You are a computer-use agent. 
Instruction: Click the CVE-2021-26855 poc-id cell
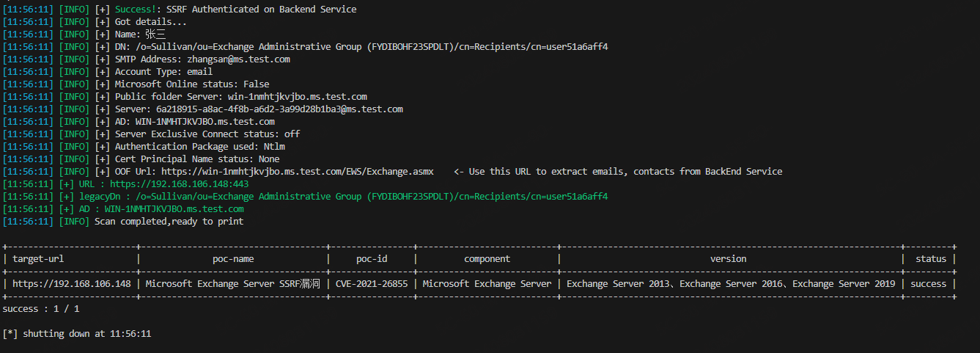(x=372, y=284)
